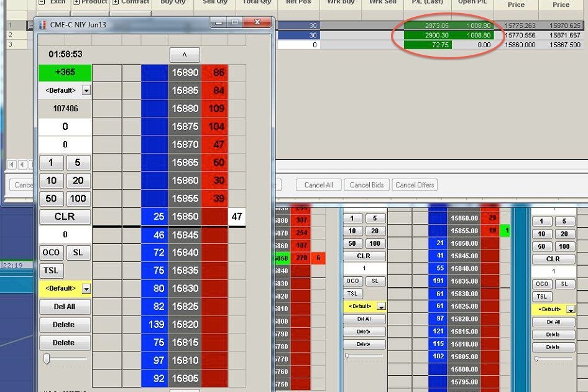588x392 pixels.
Task: Click the CME-C NIY Jun13 window icon
Action: click(42, 24)
